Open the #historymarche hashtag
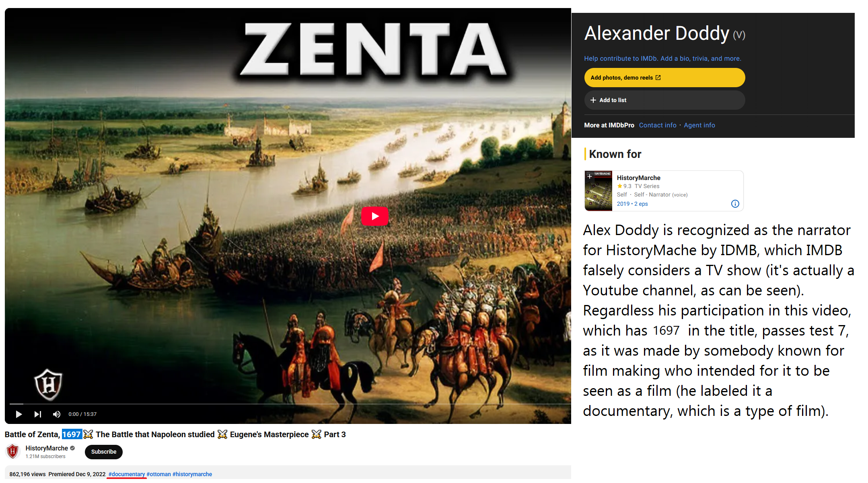 [x=192, y=474]
